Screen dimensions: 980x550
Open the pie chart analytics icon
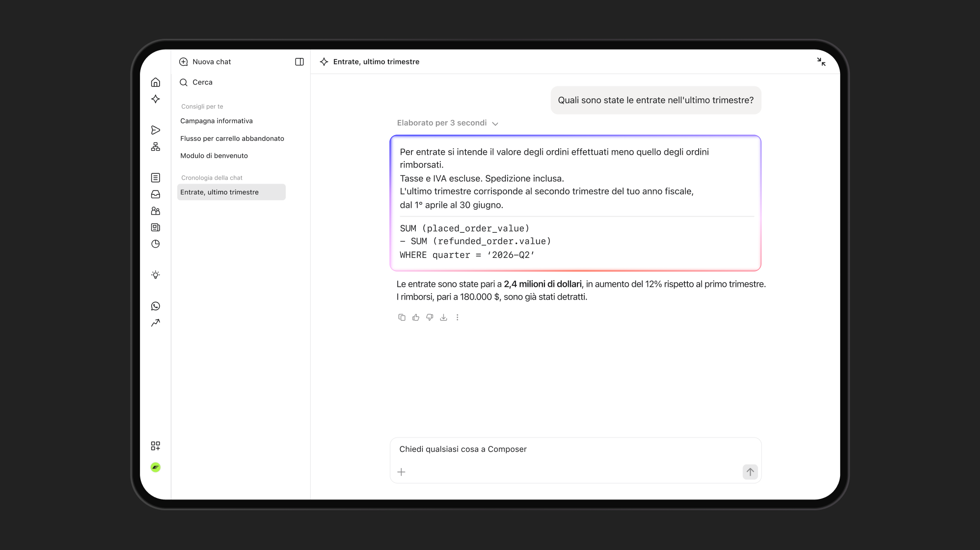pyautogui.click(x=156, y=244)
